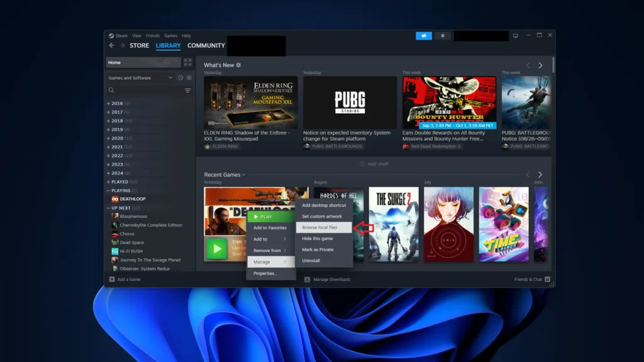The width and height of the screenshot is (644, 362).
Task: Open the notifications bell icon
Action: point(443,36)
